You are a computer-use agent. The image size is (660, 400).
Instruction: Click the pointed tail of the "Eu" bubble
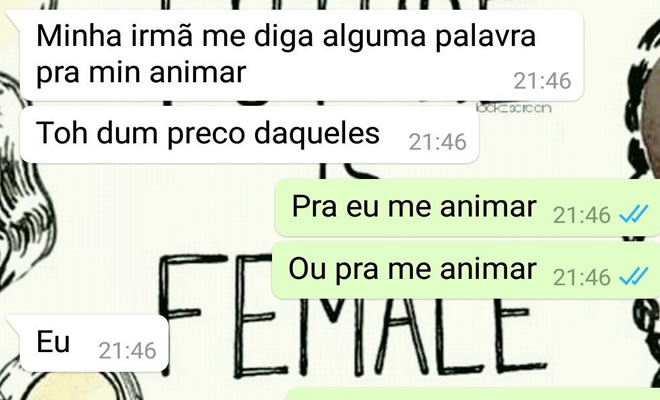coord(13,322)
